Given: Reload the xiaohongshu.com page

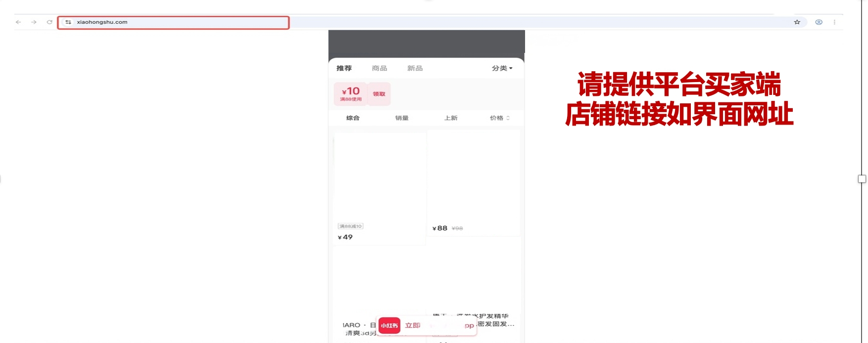Looking at the screenshot, I should pyautogui.click(x=49, y=22).
